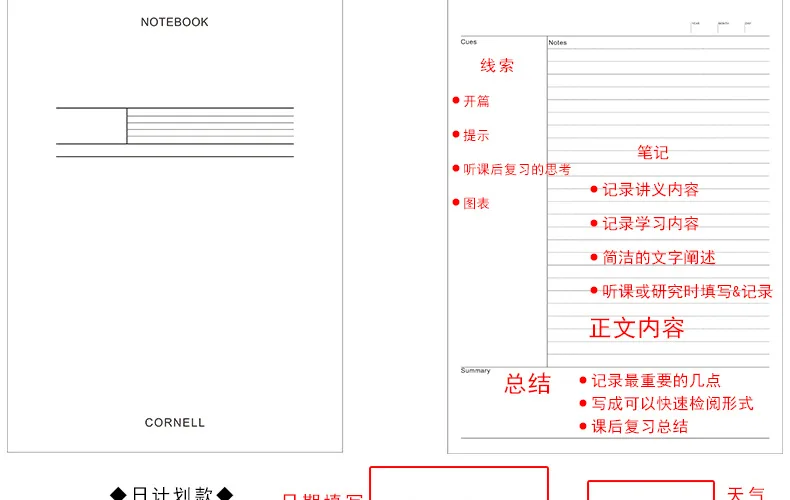Click the red 笔记 heading

[652, 152]
